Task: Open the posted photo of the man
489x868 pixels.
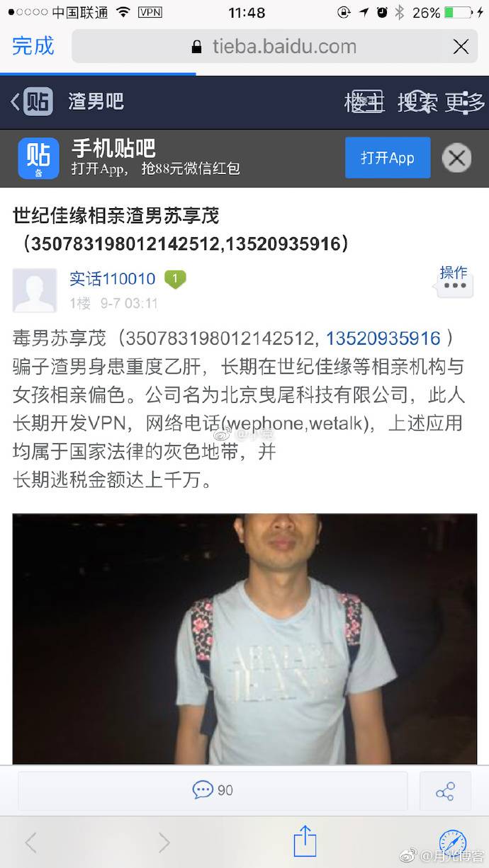Action: point(244,639)
